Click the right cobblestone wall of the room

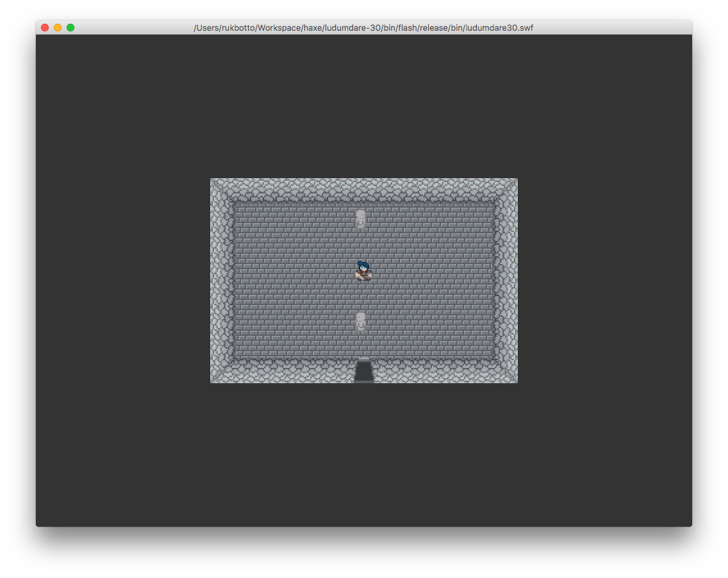pos(506,280)
